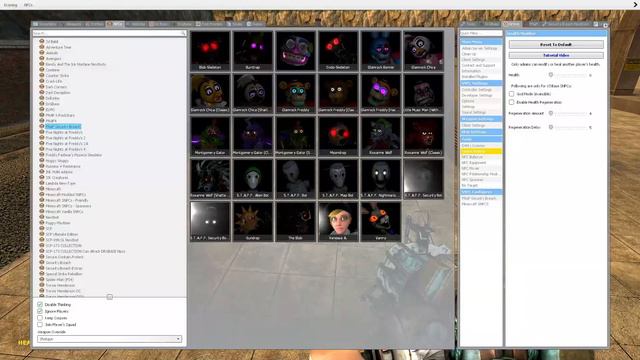Open Bendy And The Ink Machine Nextbots
This screenshot has height=360, width=640.
coord(76,64)
